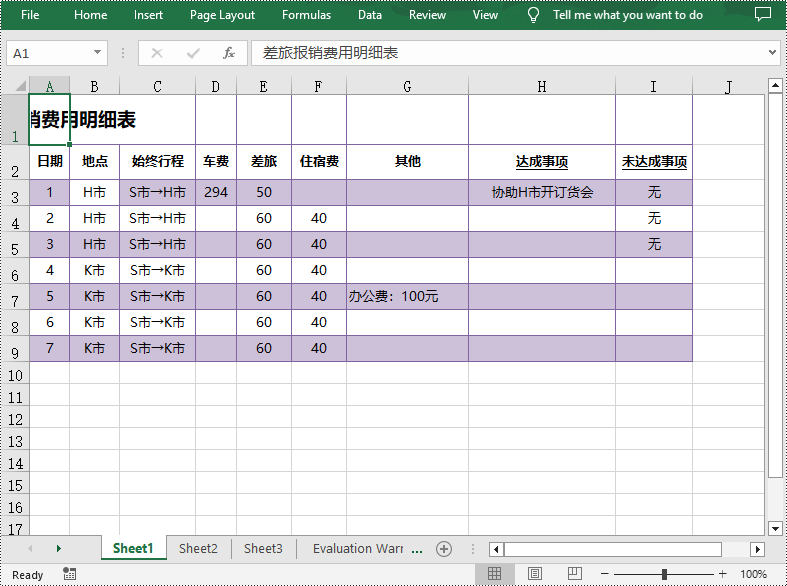Open the Formulas ribbon tab
The height and width of the screenshot is (586, 787).
[x=306, y=15]
